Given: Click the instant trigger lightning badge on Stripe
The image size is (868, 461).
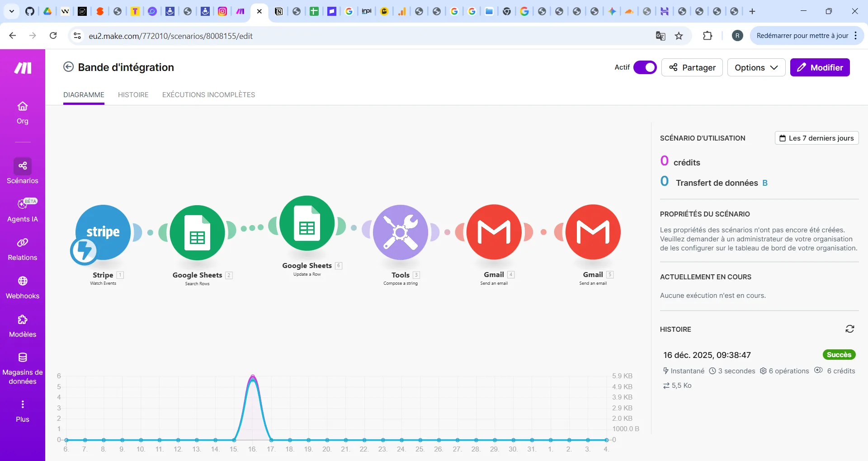Looking at the screenshot, I should coord(84,251).
